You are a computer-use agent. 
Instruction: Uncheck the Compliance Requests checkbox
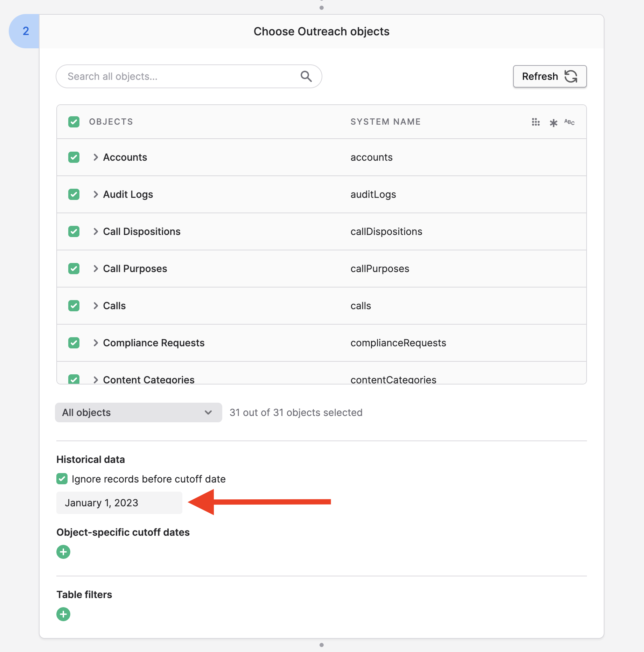74,343
